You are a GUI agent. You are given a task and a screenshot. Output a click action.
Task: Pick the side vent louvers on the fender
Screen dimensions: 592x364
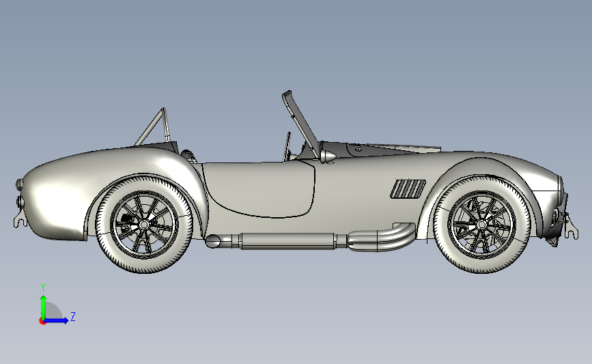coord(408,188)
